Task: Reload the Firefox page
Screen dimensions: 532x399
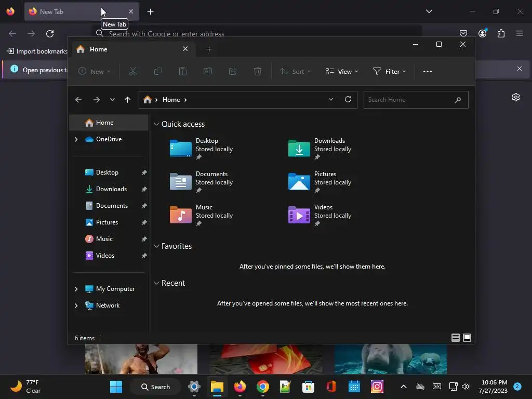Action: [50, 34]
